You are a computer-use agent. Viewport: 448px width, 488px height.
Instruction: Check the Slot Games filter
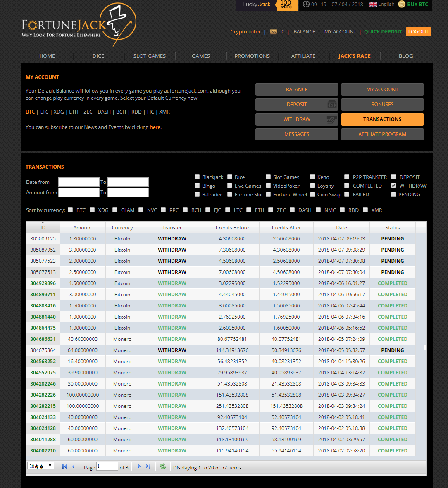[268, 177]
